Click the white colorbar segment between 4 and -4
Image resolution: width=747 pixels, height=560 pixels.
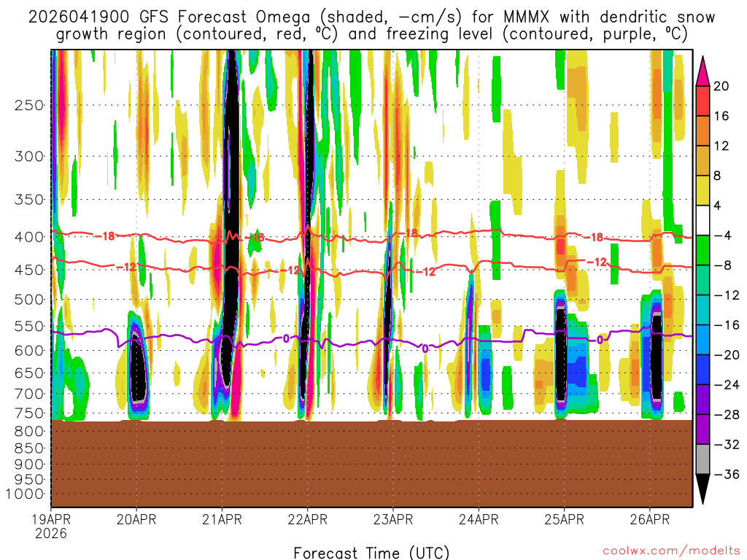point(703,220)
